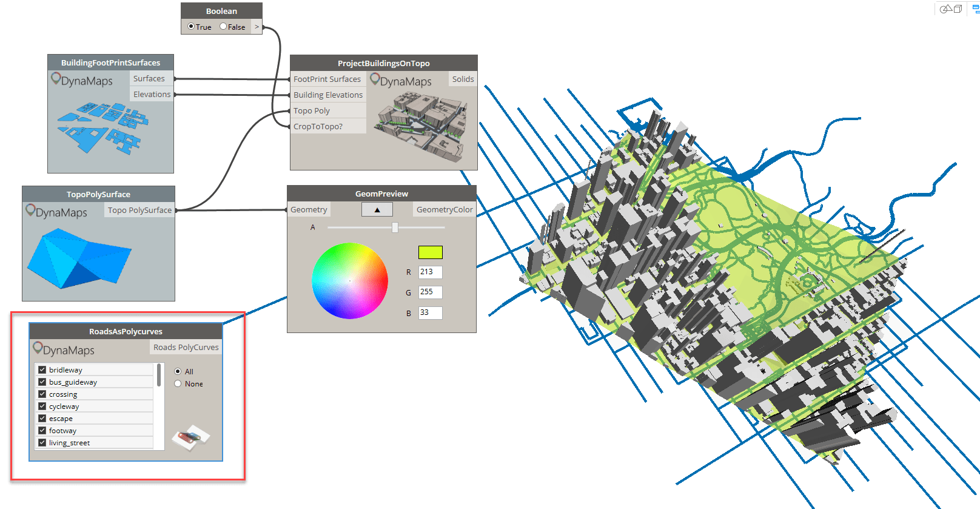Uncheck the cycleway checkbox
This screenshot has width=980, height=509.
point(42,406)
